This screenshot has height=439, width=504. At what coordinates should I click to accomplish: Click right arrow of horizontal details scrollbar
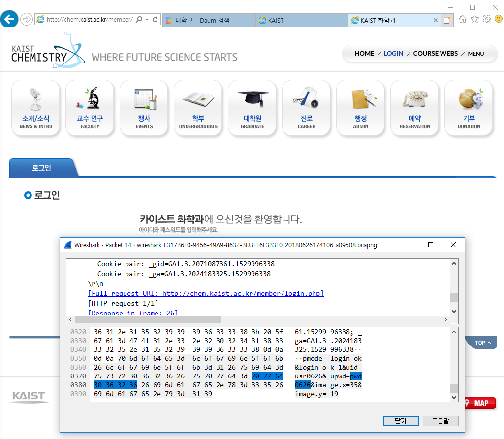446,320
